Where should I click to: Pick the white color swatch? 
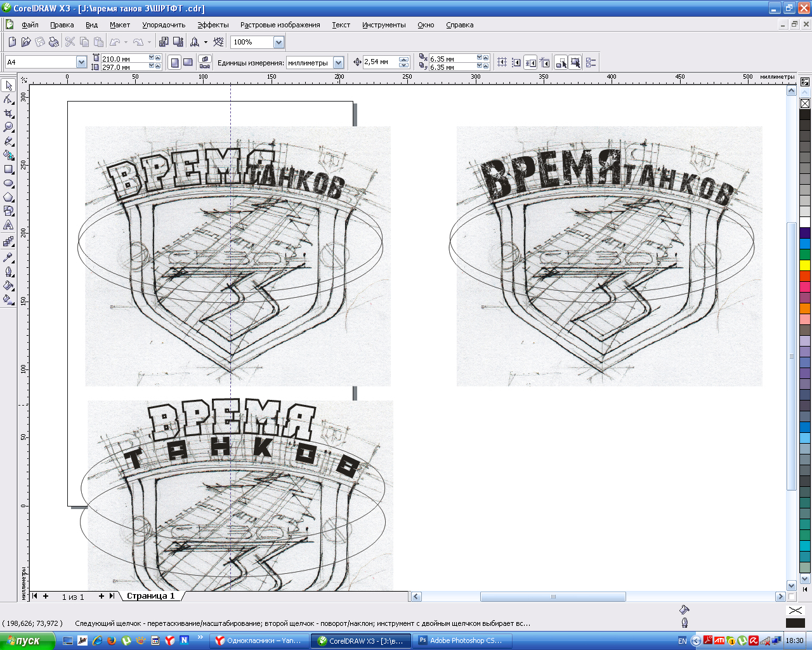click(x=805, y=222)
